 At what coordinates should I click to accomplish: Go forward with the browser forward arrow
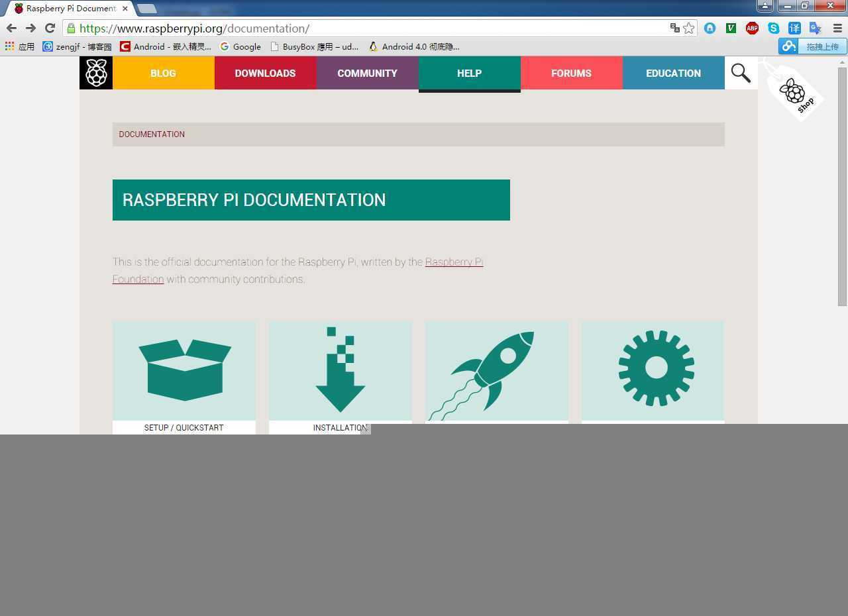30,28
